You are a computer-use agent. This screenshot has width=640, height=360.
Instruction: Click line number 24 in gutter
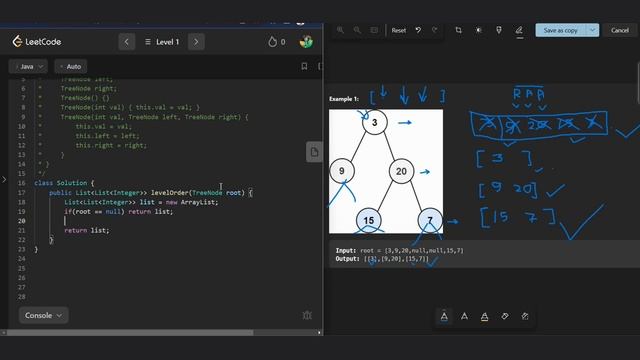point(22,259)
